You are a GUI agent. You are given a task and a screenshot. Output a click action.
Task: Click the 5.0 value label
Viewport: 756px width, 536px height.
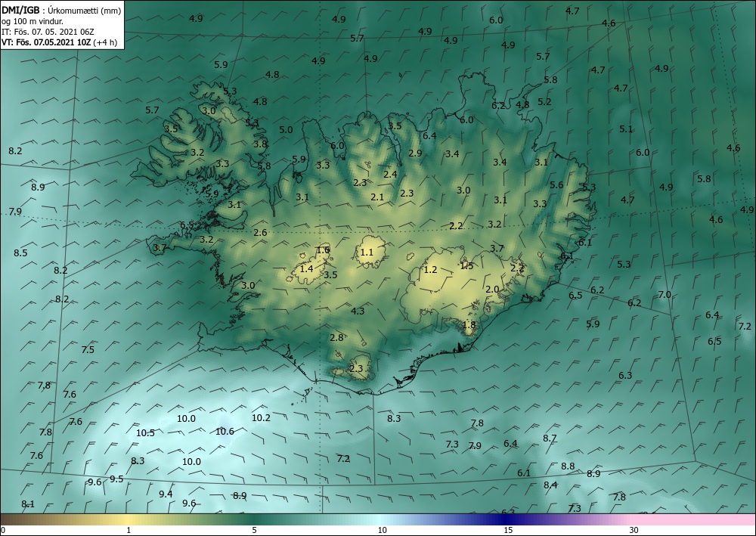[286, 130]
